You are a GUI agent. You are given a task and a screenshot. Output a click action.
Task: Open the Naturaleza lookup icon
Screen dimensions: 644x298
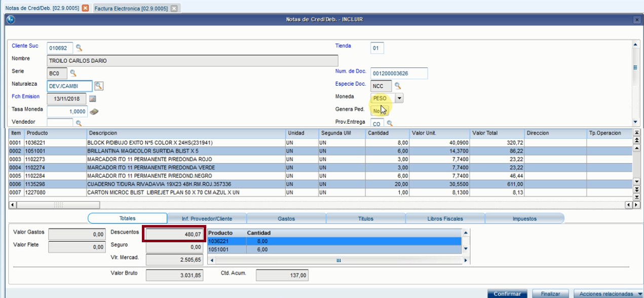coord(99,86)
